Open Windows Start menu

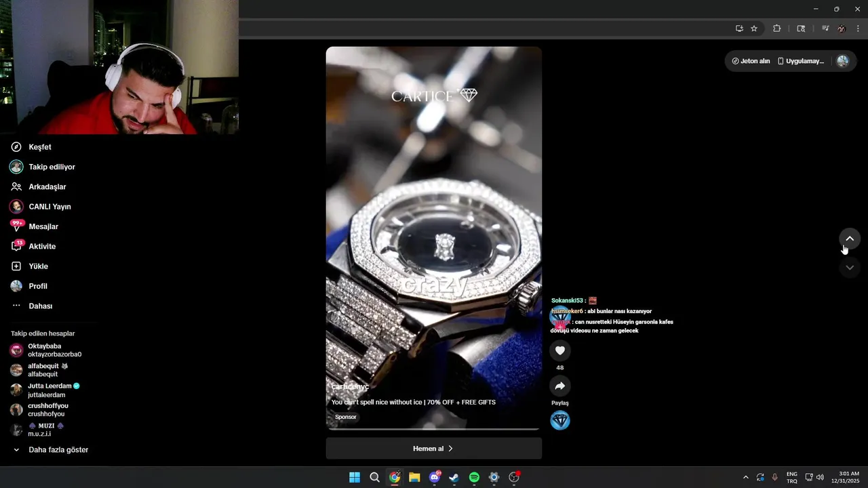point(355,477)
